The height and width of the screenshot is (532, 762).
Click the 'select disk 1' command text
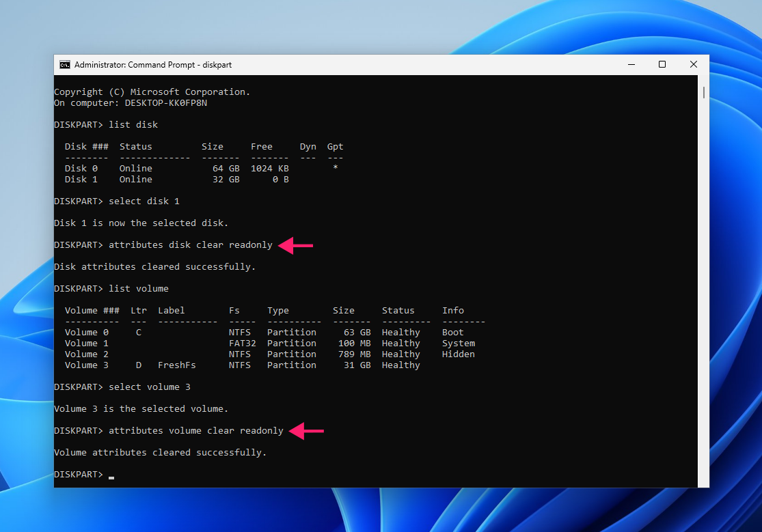[x=144, y=201]
